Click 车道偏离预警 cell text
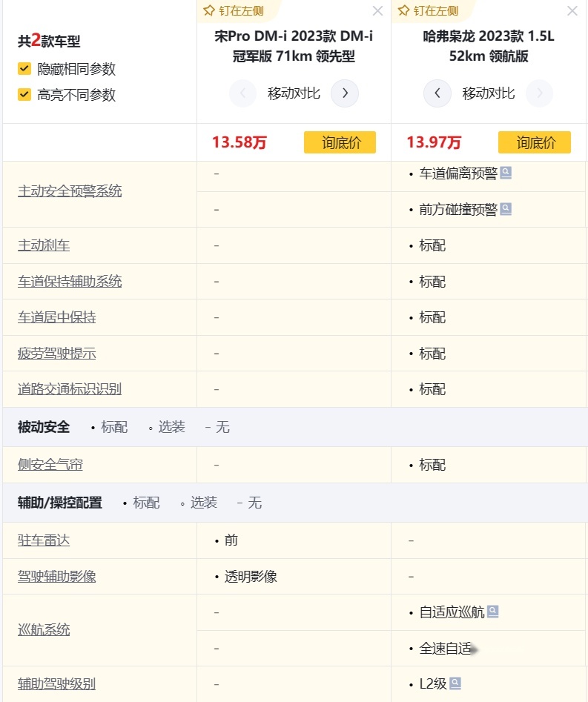The width and height of the screenshot is (588, 702). [x=458, y=173]
